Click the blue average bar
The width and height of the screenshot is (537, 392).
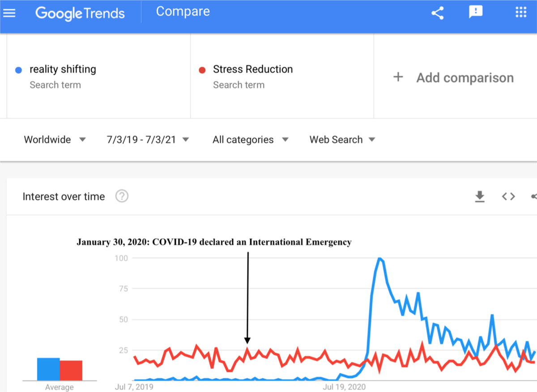[x=48, y=369]
